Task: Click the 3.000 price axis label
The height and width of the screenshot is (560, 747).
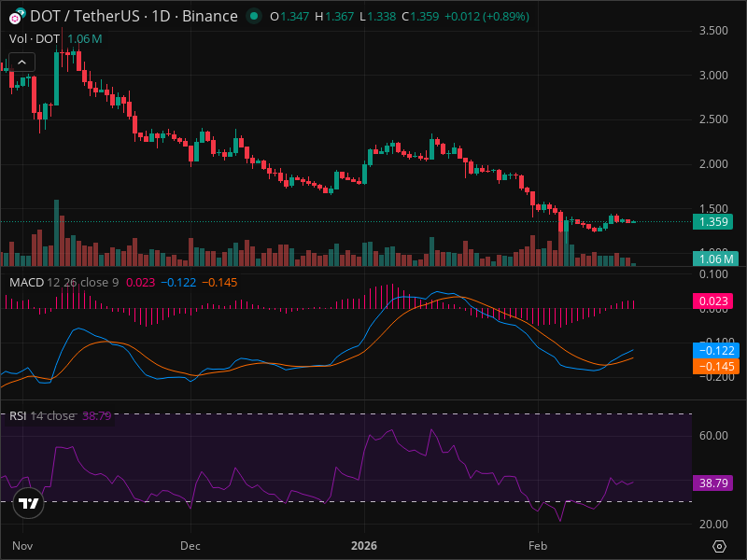Action: click(x=713, y=76)
